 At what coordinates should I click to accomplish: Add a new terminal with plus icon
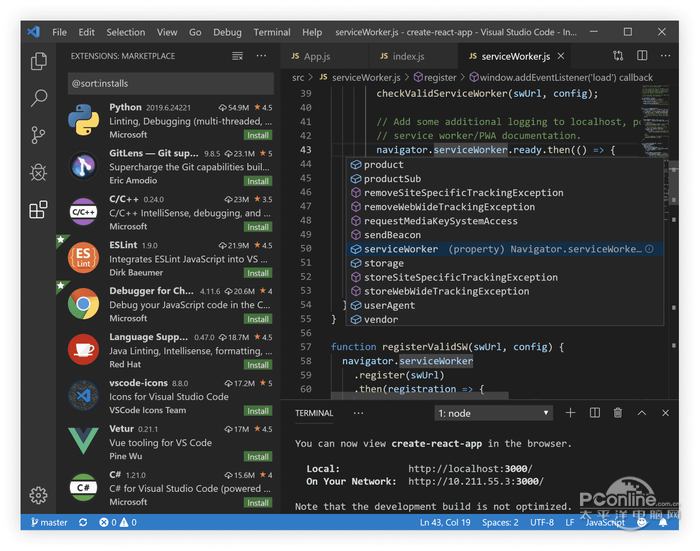tap(571, 413)
